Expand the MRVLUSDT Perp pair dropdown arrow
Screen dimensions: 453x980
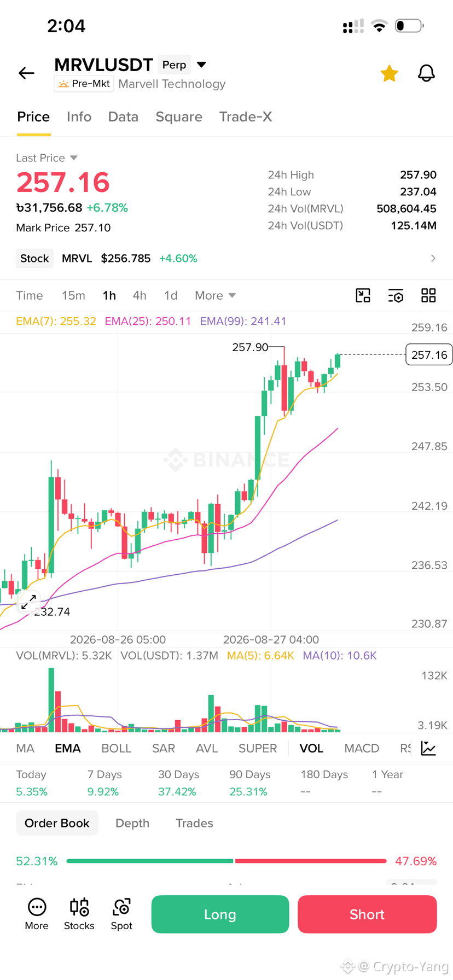[x=201, y=65]
